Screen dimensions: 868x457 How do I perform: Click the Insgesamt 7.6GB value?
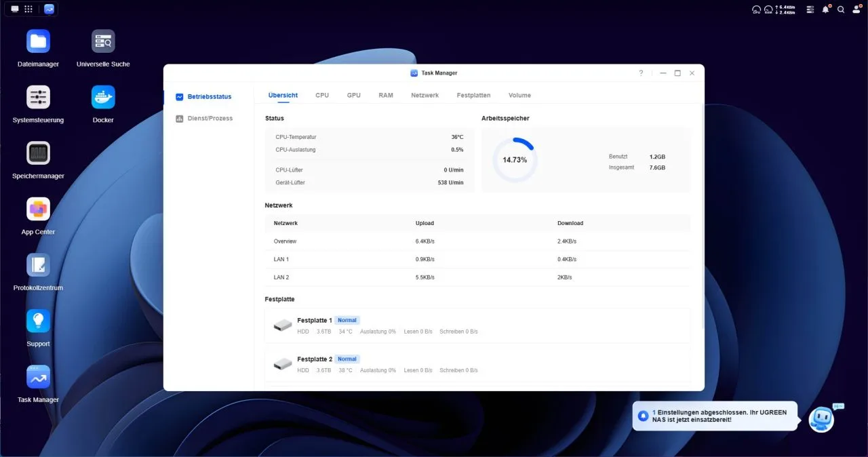[x=657, y=167]
